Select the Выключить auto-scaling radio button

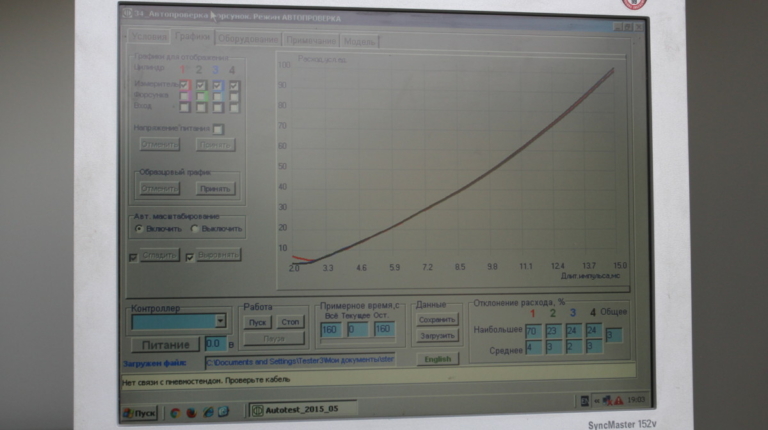point(195,228)
